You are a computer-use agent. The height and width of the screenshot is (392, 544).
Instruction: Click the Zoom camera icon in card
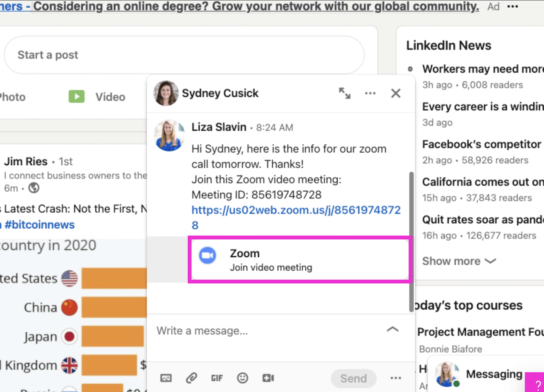(208, 255)
